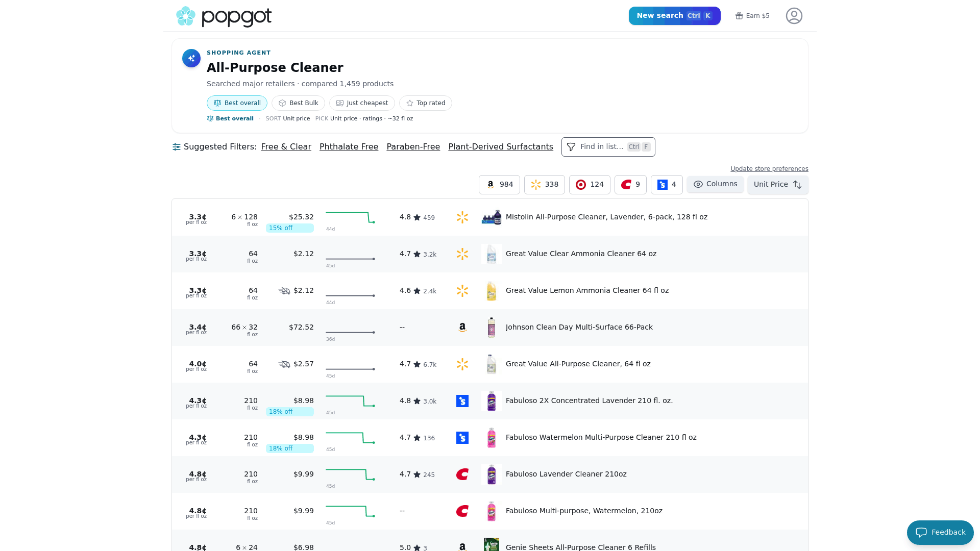Click Earn $5 referral button

pos(752,16)
